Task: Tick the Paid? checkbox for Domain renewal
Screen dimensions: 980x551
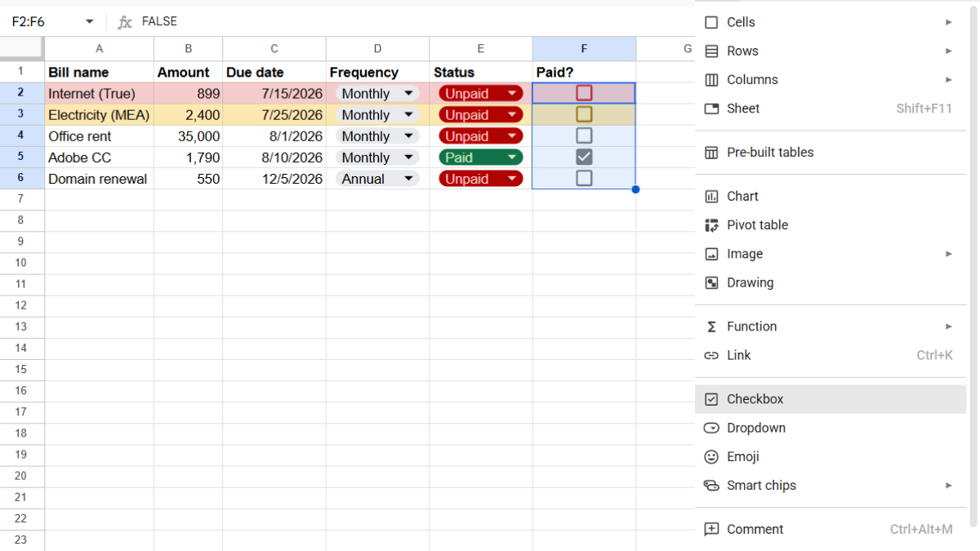Action: pyautogui.click(x=584, y=178)
